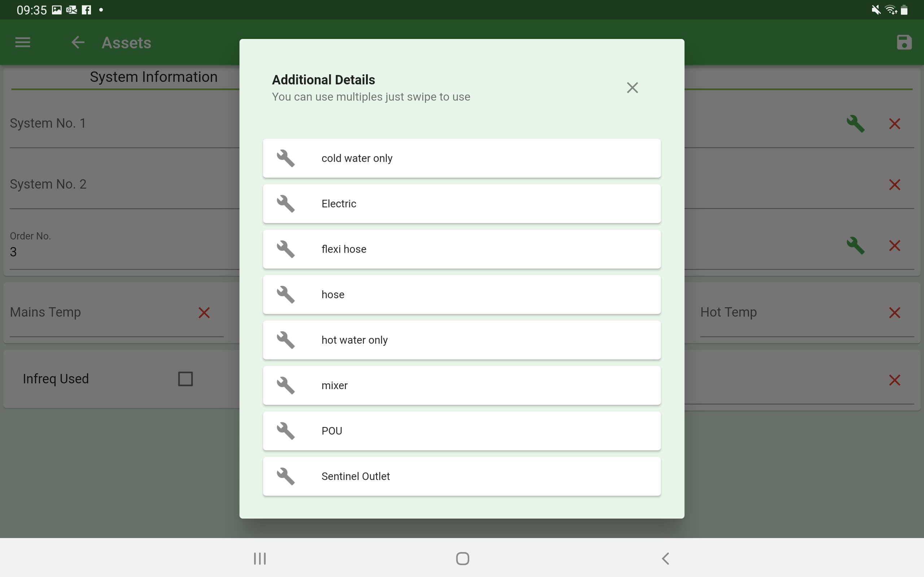Click the red X next to 'Mains Temp'
Screen dimensions: 924x577
[x=204, y=312]
